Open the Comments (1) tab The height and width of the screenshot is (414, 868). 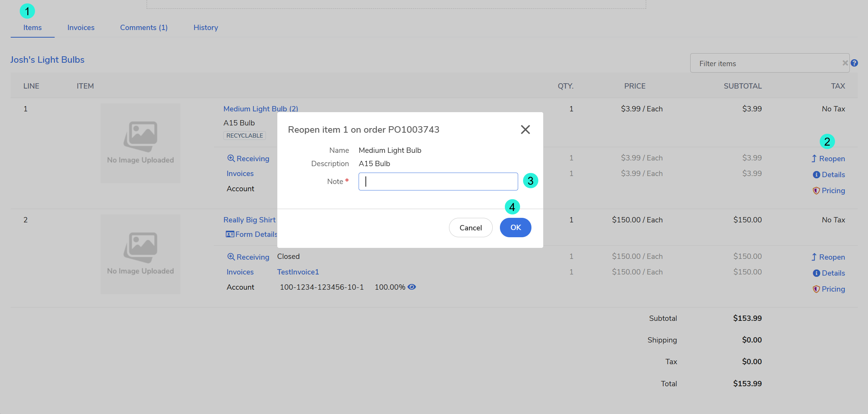[144, 28]
